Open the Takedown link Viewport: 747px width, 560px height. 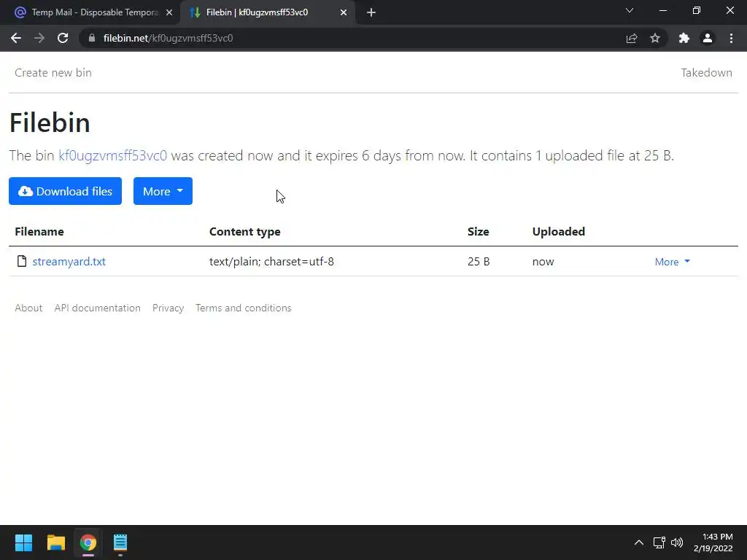click(706, 72)
